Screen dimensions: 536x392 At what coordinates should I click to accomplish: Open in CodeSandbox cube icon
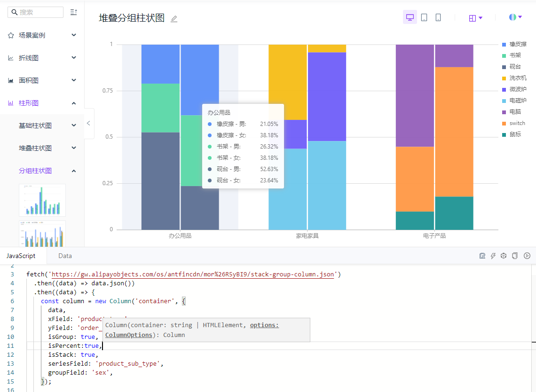504,256
